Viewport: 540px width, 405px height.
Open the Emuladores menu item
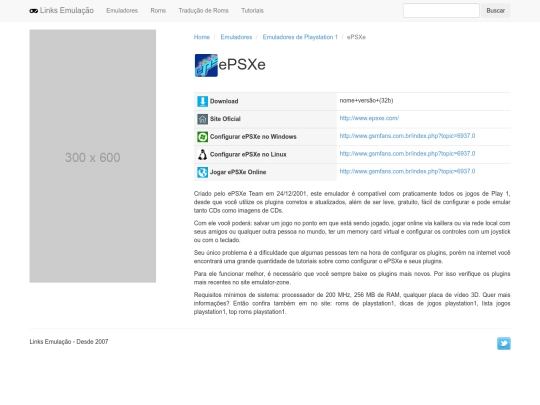pyautogui.click(x=122, y=11)
